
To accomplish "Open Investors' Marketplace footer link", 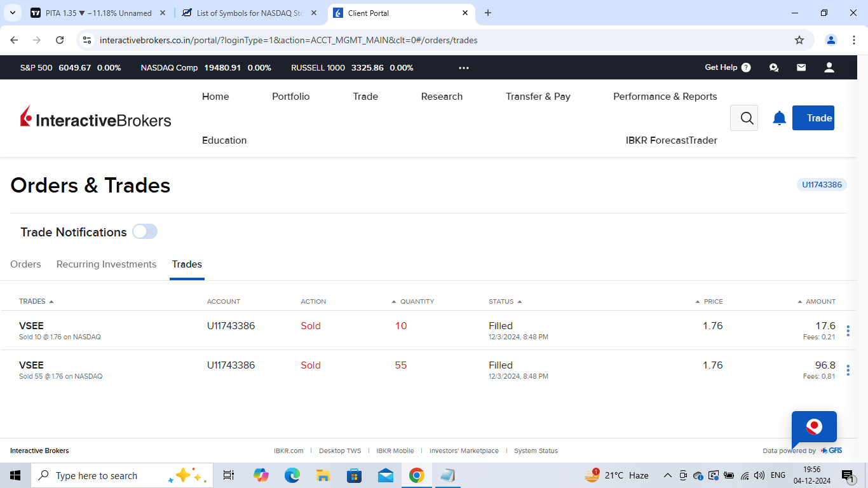I will point(464,451).
